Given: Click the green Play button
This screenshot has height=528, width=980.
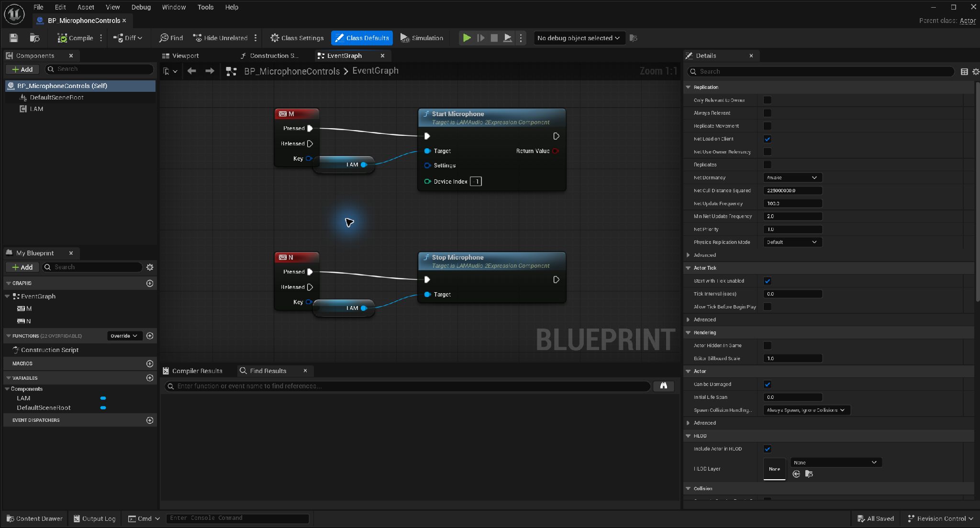Looking at the screenshot, I should (467, 38).
